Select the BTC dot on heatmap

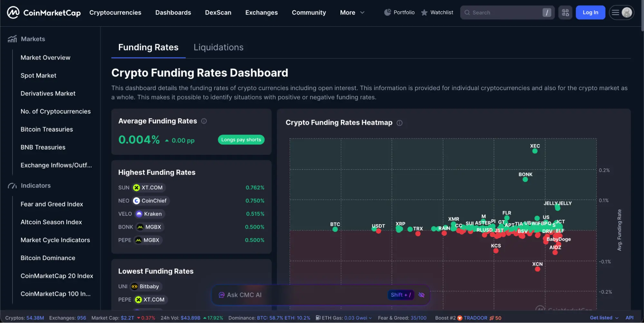coord(335,229)
